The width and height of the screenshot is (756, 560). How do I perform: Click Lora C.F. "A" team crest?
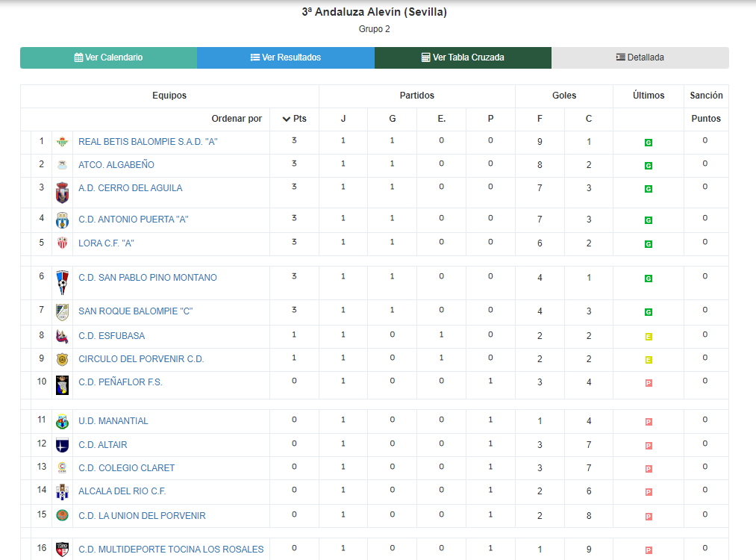click(x=62, y=243)
